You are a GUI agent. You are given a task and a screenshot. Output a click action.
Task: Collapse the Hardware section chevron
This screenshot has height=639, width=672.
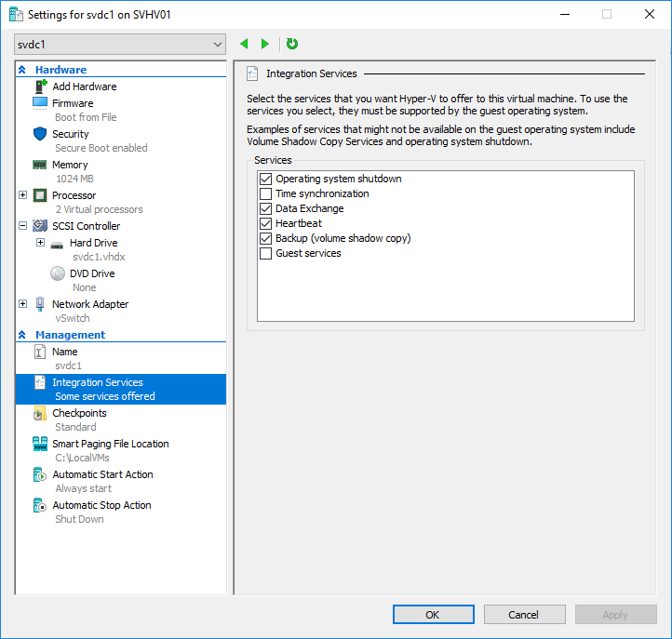click(22, 70)
